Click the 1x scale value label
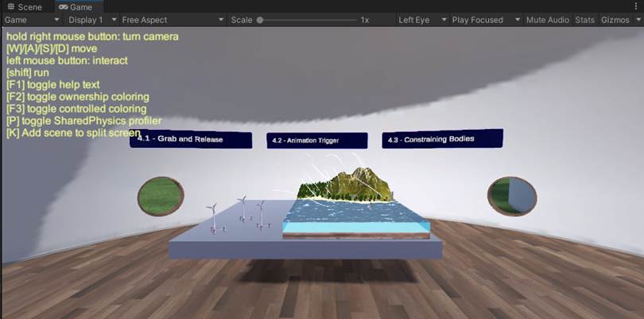The width and height of the screenshot is (644, 319). [365, 20]
